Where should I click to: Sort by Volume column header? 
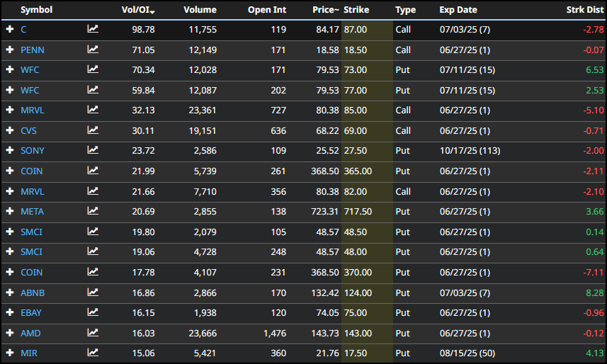click(x=200, y=10)
